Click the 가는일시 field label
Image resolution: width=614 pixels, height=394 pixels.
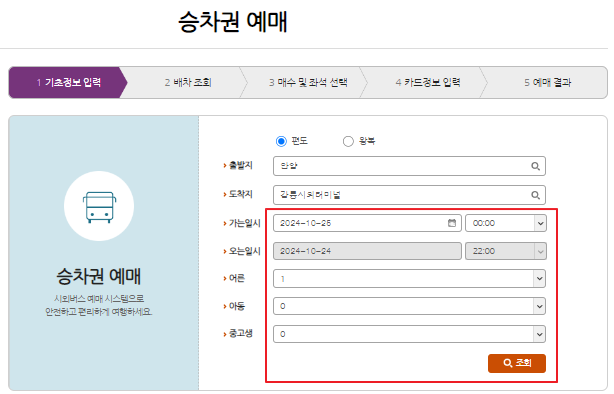[x=245, y=223]
